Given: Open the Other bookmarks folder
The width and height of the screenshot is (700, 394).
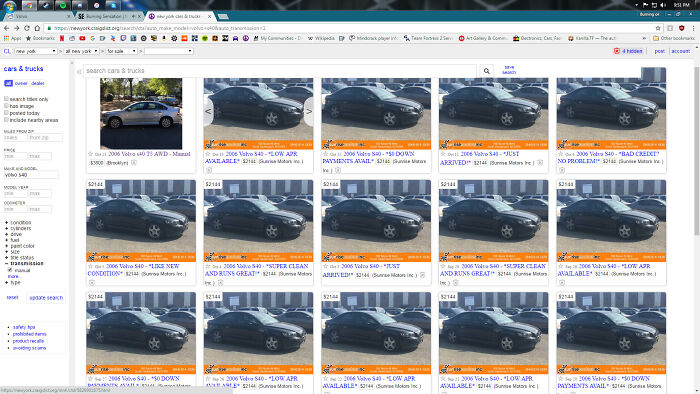Looking at the screenshot, I should click(x=674, y=38).
